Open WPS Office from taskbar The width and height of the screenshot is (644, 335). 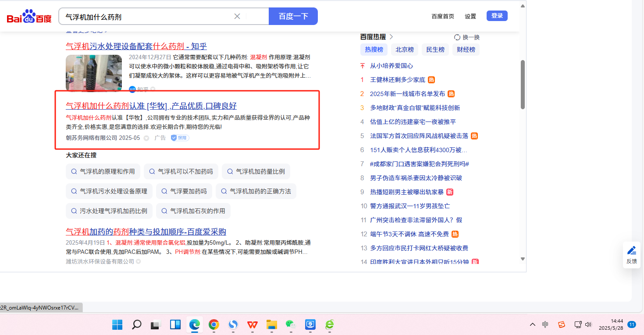(x=253, y=324)
